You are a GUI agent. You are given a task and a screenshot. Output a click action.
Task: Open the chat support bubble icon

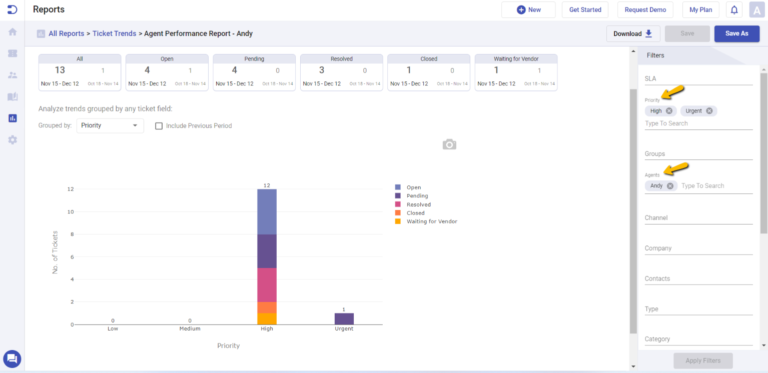click(x=12, y=359)
